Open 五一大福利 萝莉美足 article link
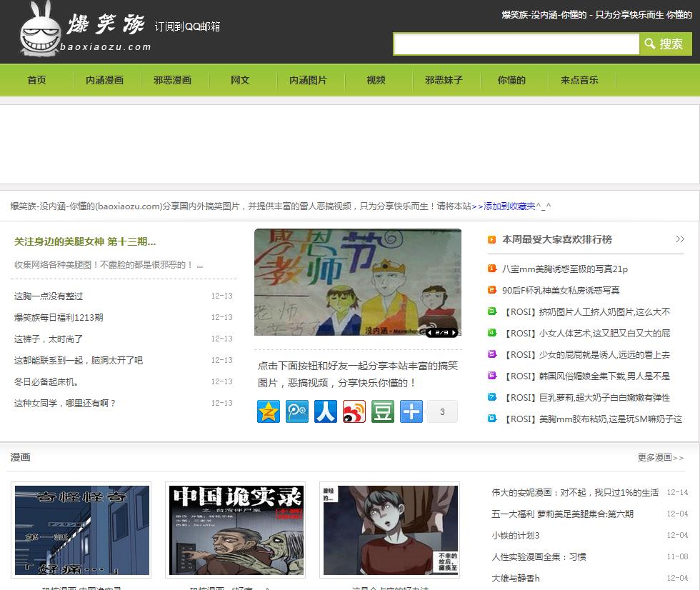This screenshot has width=700, height=590. [x=563, y=514]
